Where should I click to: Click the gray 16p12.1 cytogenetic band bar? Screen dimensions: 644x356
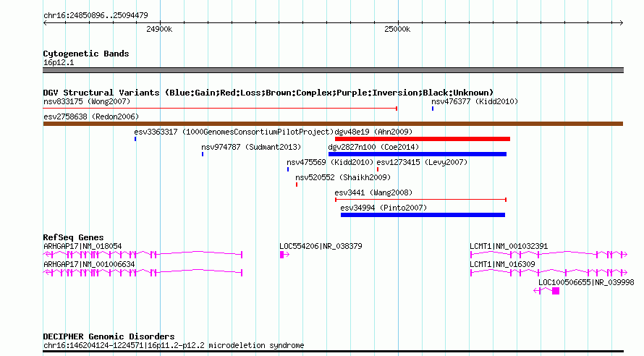[x=333, y=70]
